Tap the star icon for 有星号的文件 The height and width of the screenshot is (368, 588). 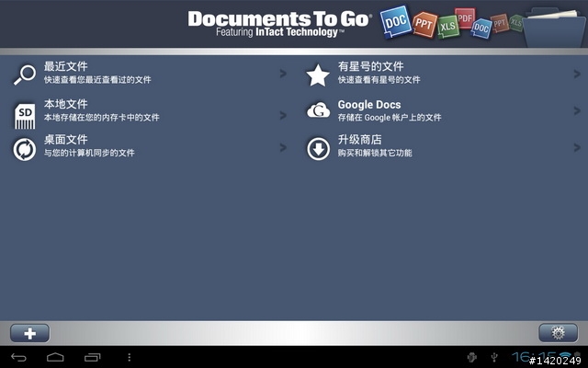tap(318, 75)
